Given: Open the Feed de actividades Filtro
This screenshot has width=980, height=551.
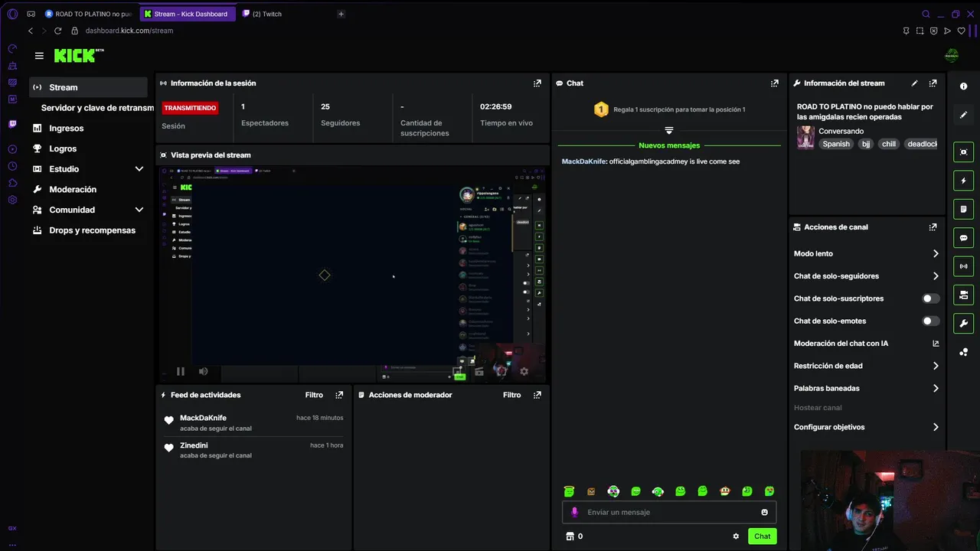Looking at the screenshot, I should coord(314,395).
